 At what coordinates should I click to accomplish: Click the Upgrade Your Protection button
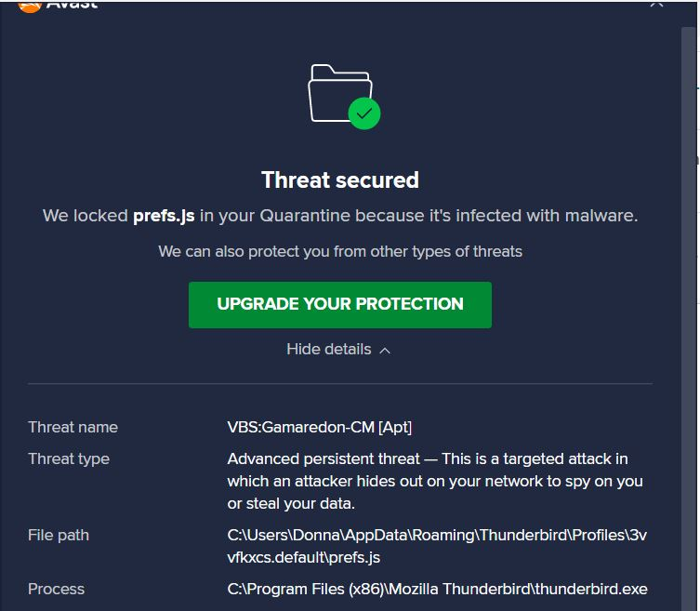tap(339, 304)
